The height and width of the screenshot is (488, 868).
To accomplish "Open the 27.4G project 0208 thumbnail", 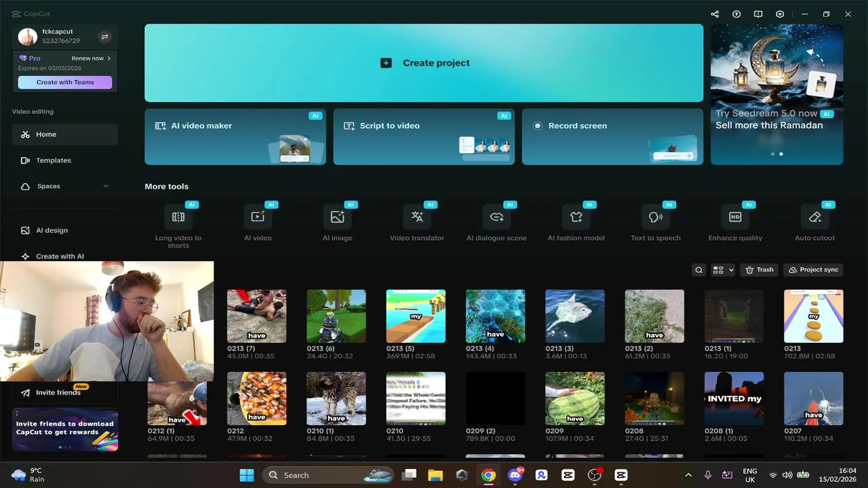I will [x=654, y=398].
